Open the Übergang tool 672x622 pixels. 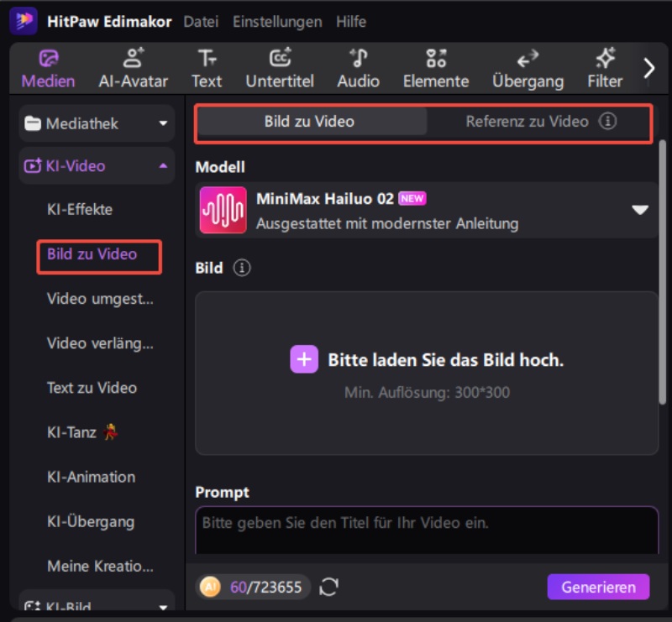(x=529, y=67)
